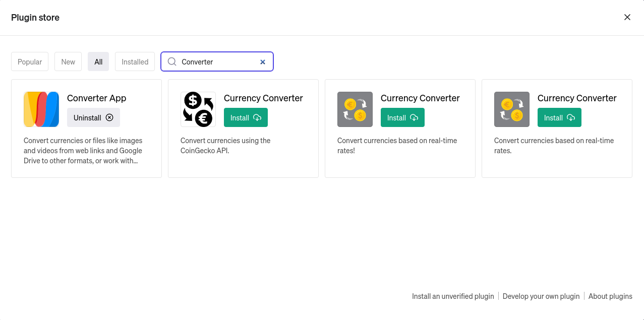This screenshot has height=320, width=644.
Task: Click the download icon inside CoinGecko converter's Install button
Action: point(257,117)
